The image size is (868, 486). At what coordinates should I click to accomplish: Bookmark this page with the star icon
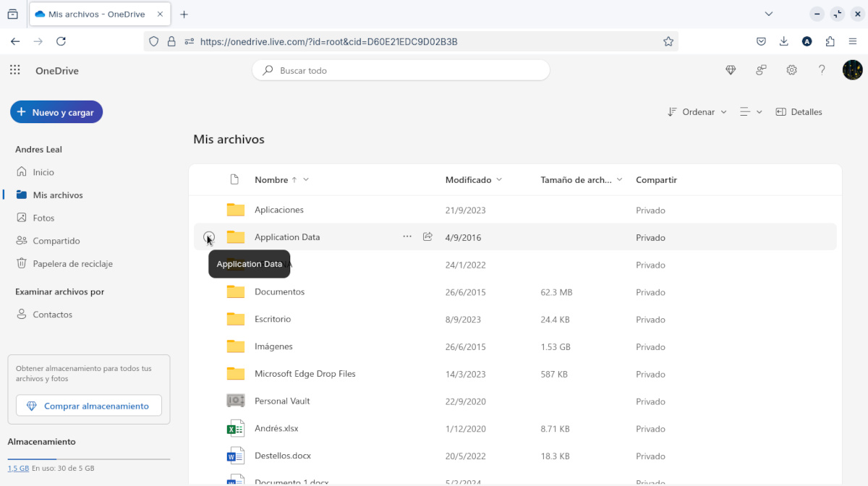pyautogui.click(x=668, y=42)
